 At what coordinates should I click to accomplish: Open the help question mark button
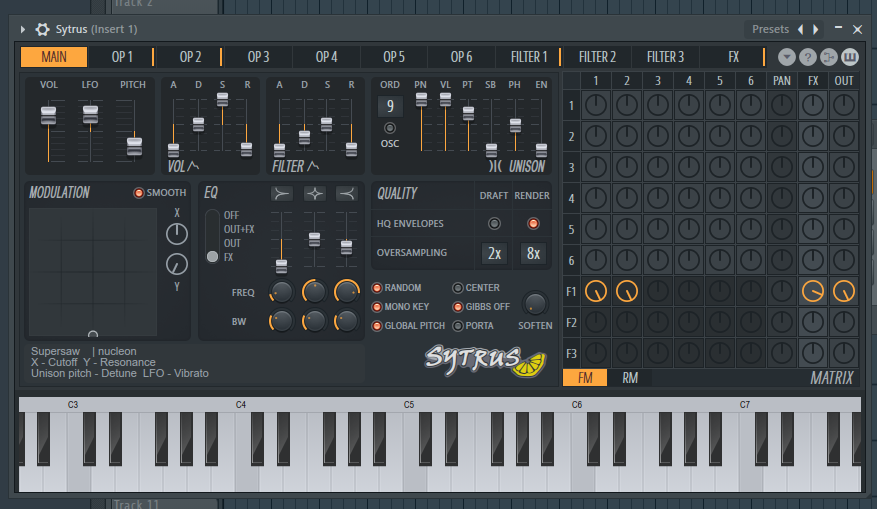[x=807, y=57]
